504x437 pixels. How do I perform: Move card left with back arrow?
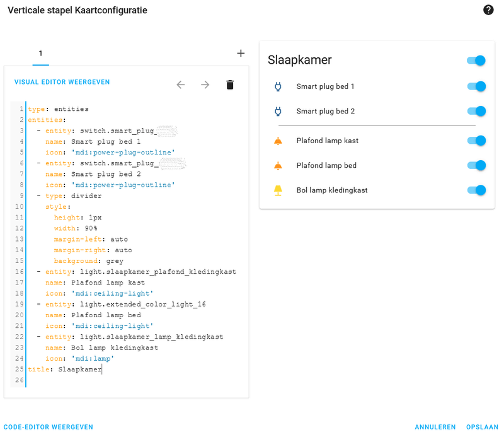click(181, 84)
